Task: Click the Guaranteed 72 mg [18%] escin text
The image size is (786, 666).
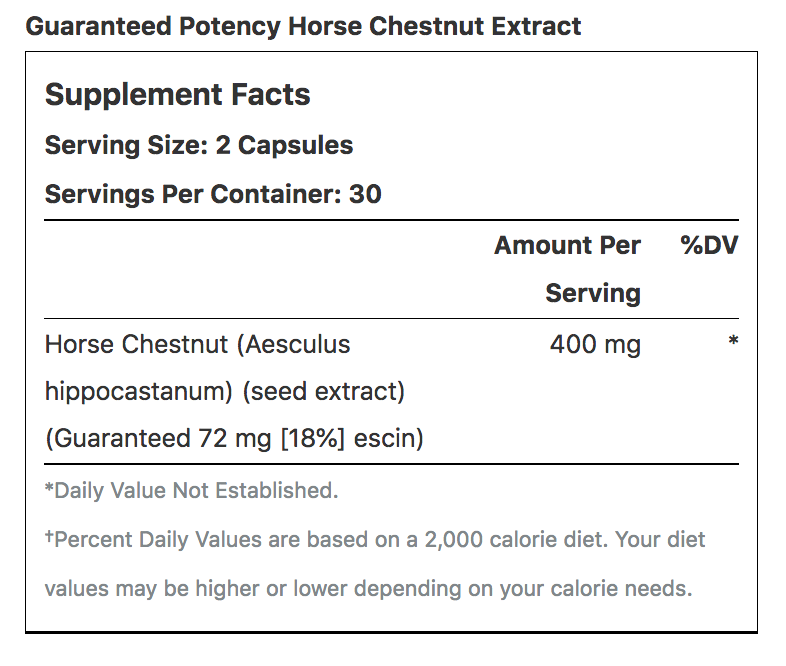Action: coord(234,438)
